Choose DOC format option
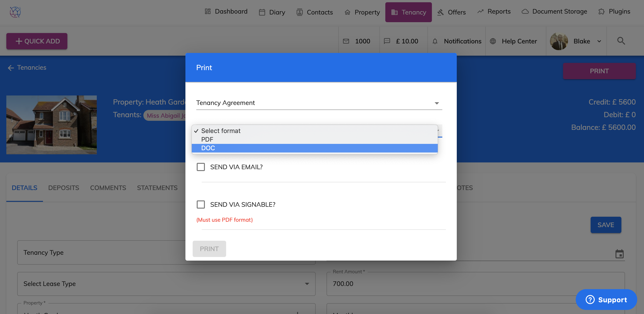 coord(208,148)
